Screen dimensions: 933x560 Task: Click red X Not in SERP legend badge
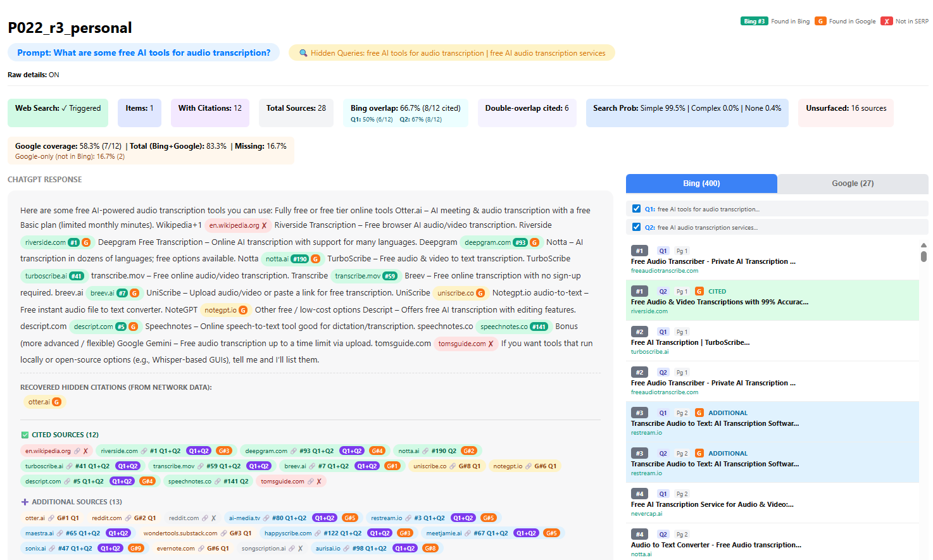pyautogui.click(x=887, y=21)
